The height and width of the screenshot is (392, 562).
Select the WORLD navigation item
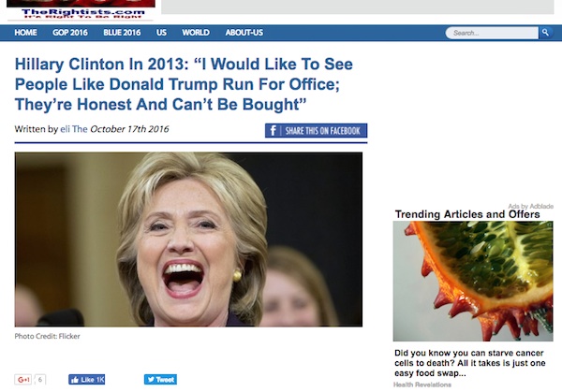[196, 33]
